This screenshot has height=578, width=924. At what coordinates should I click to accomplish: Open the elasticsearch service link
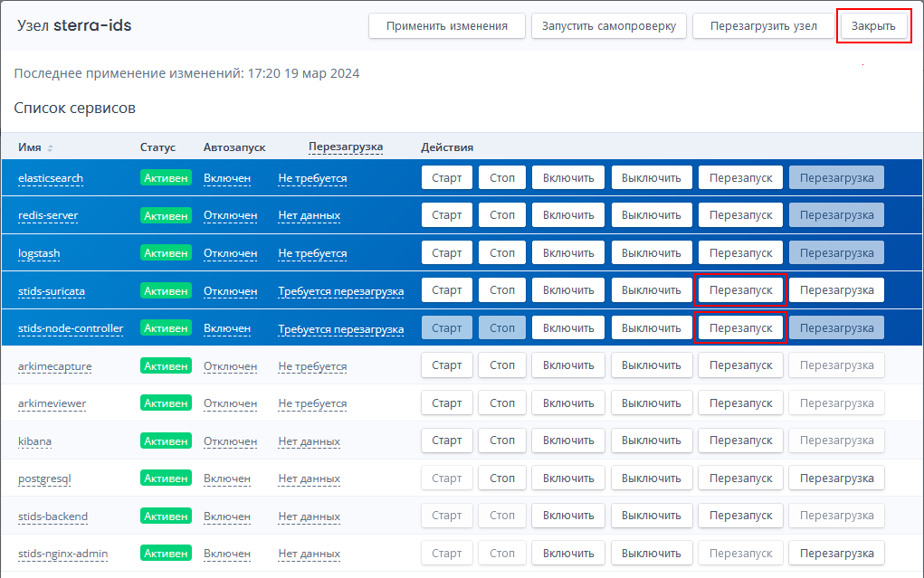pos(51,178)
